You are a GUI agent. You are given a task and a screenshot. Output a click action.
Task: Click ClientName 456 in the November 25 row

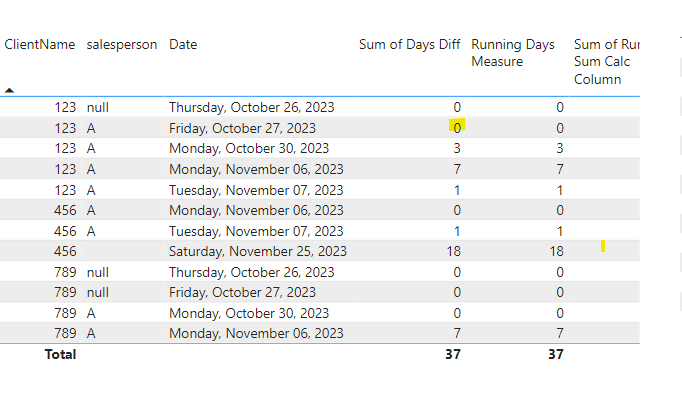click(x=65, y=251)
